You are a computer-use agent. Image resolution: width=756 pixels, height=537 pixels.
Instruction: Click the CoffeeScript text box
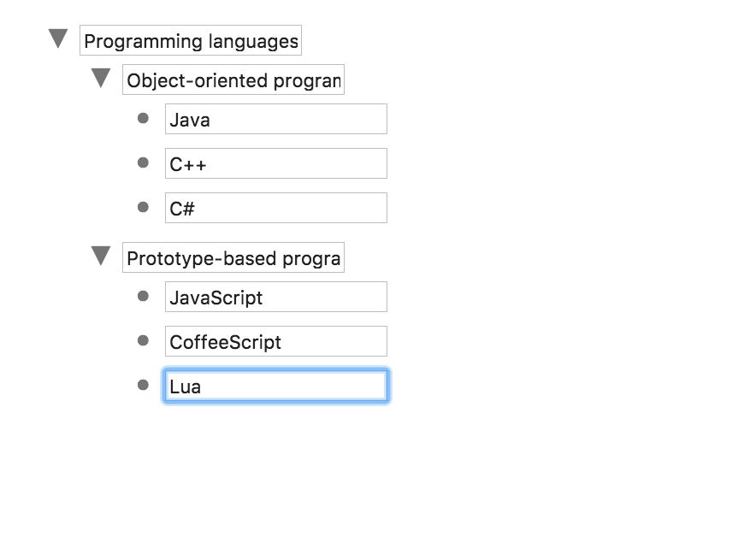point(275,341)
